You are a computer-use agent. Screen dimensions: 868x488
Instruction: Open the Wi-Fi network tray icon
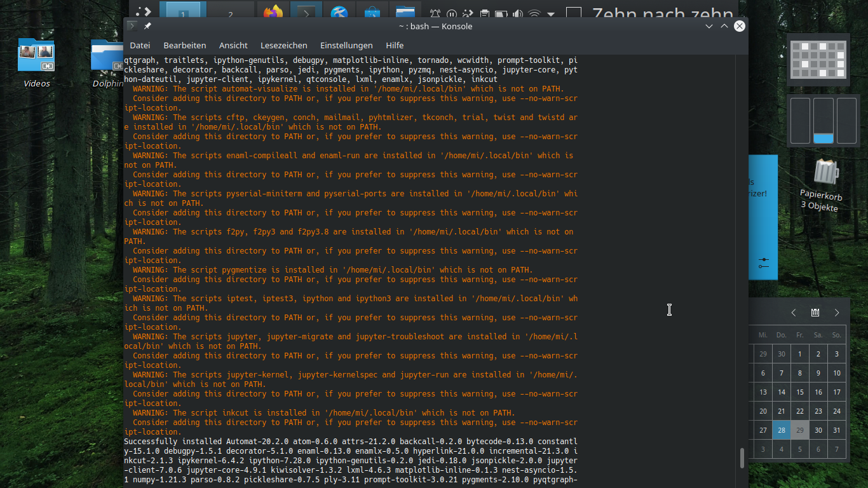tap(534, 14)
